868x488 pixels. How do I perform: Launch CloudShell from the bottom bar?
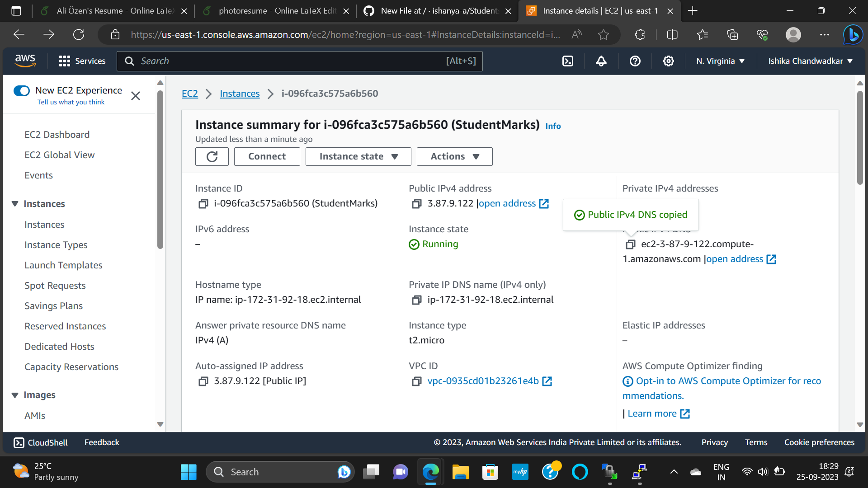[40, 442]
